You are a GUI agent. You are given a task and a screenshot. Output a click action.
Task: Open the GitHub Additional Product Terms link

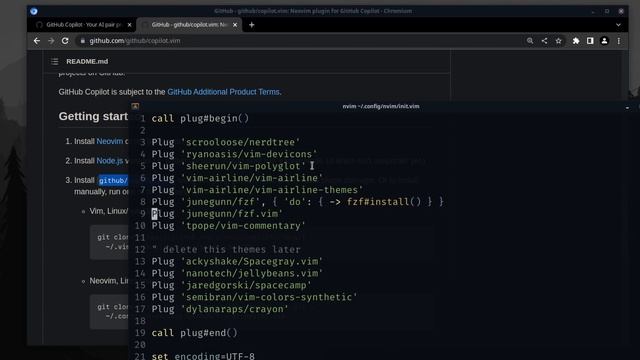223,92
